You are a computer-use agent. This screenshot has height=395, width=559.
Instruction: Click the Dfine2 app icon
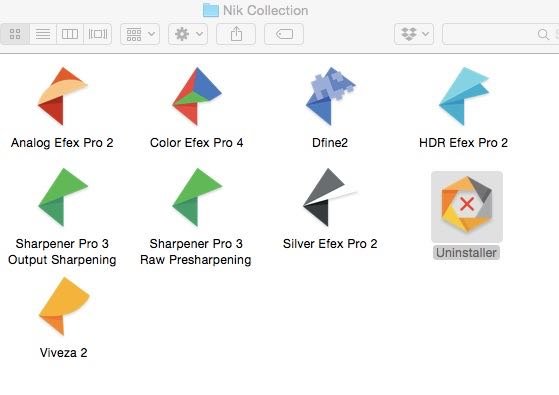coord(330,96)
